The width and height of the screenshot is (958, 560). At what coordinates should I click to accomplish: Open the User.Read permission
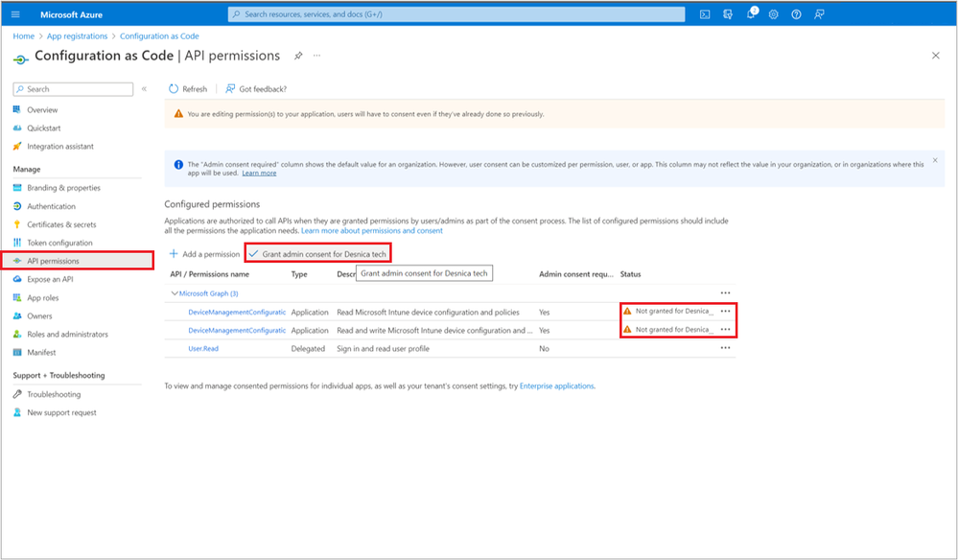point(203,349)
